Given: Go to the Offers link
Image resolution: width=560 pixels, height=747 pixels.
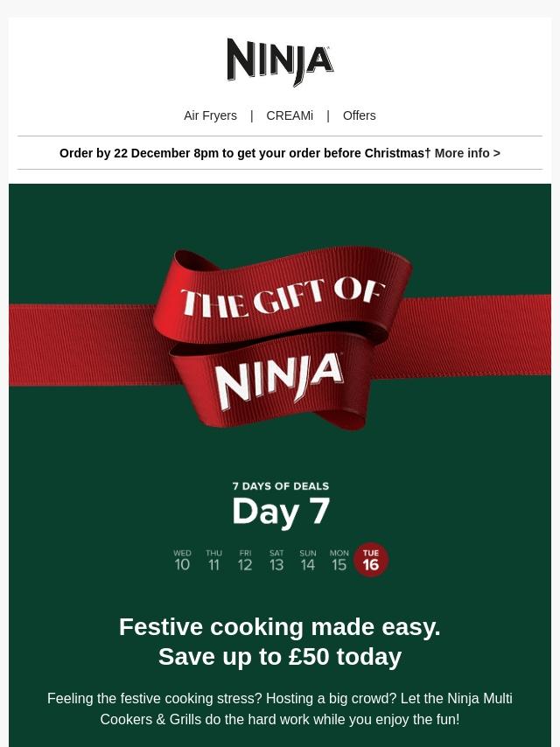Looking at the screenshot, I should point(359,115).
